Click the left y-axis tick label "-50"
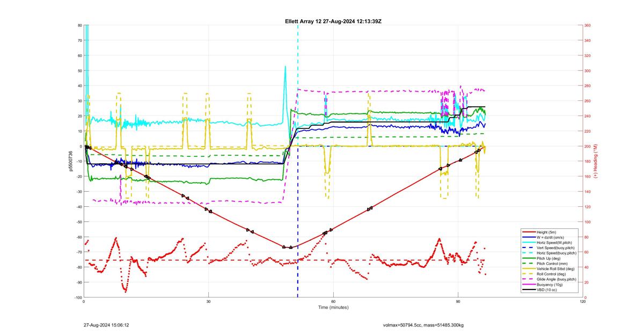This screenshot has width=644, height=334. [x=79, y=222]
